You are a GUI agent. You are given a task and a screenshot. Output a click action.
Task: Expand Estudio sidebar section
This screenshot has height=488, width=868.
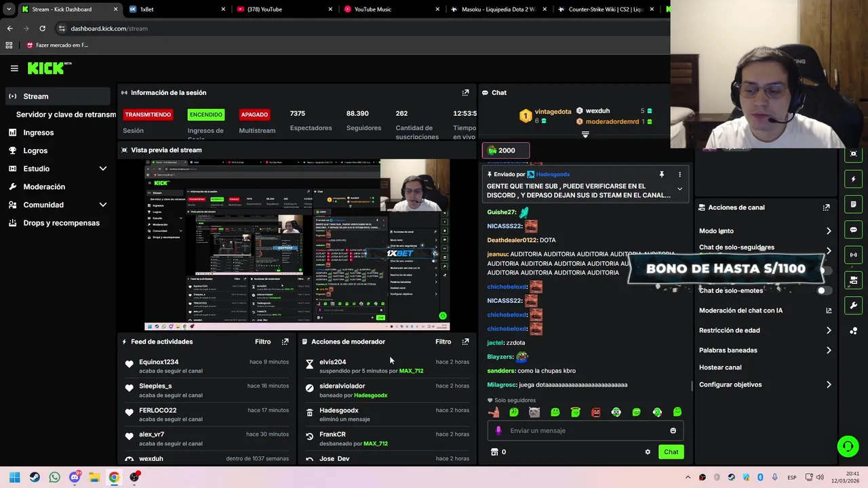pos(103,169)
